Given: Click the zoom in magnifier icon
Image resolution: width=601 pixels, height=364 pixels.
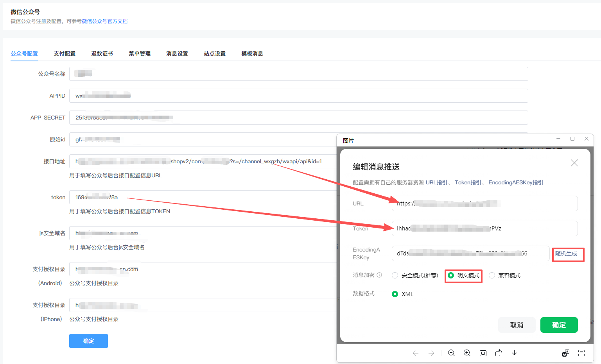Looking at the screenshot, I should (x=467, y=353).
